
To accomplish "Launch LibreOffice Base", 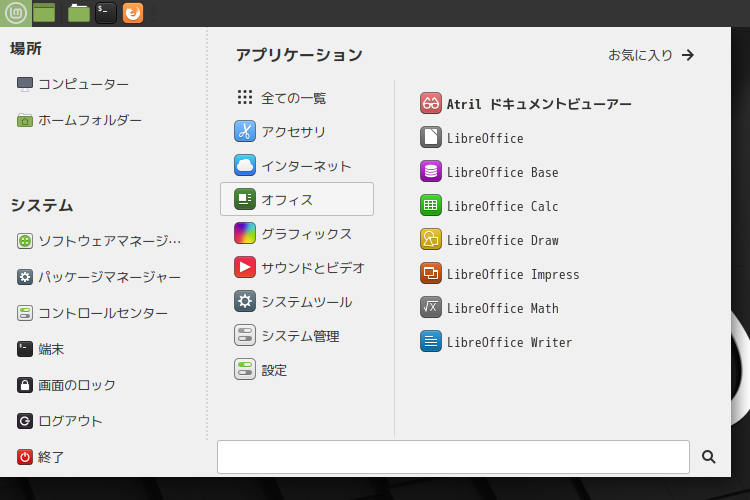I will pyautogui.click(x=489, y=172).
